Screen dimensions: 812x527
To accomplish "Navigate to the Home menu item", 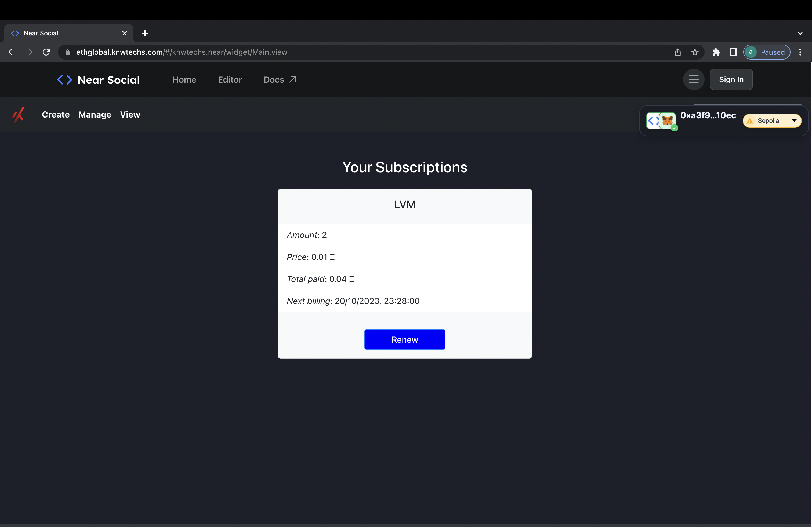I will coord(184,79).
